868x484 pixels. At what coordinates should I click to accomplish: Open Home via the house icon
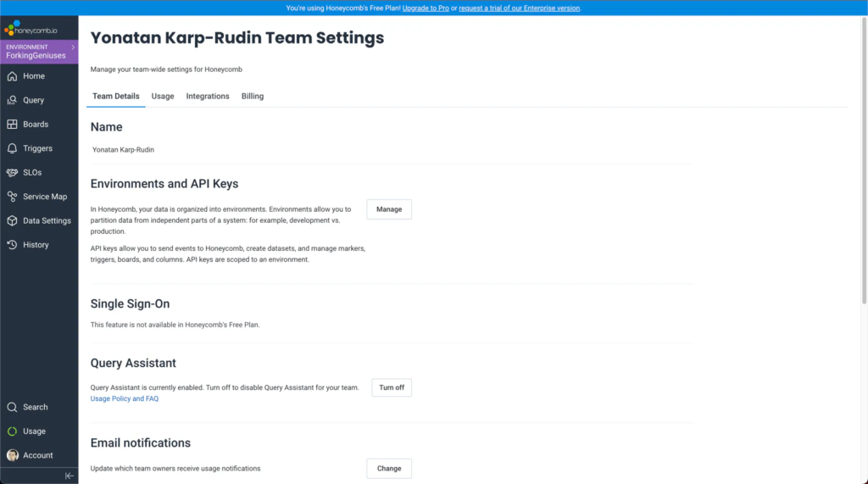(12, 76)
